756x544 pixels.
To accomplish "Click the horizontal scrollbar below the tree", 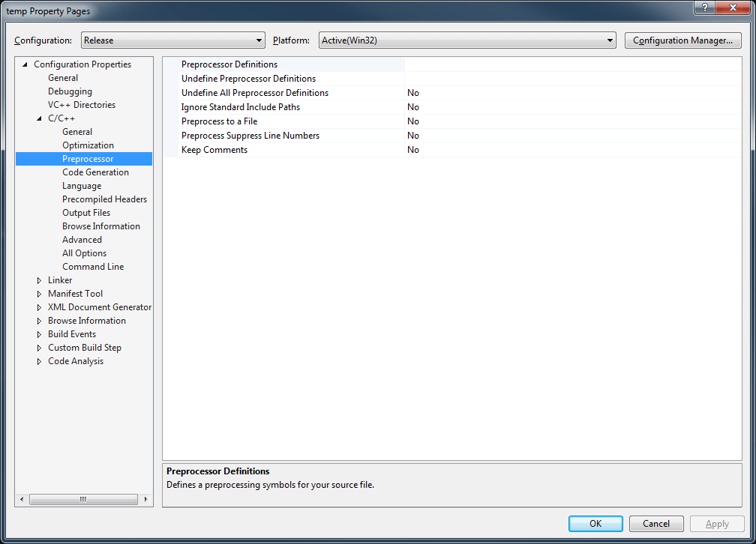I will [x=83, y=498].
